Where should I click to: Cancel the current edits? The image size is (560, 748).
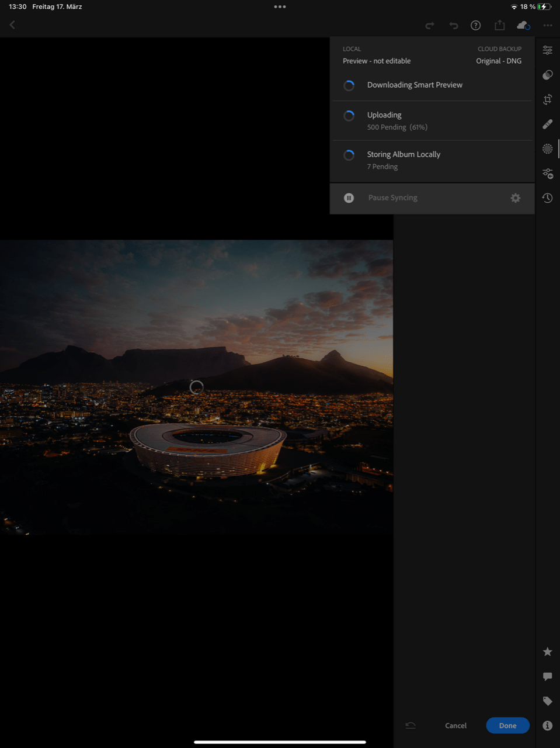(455, 725)
